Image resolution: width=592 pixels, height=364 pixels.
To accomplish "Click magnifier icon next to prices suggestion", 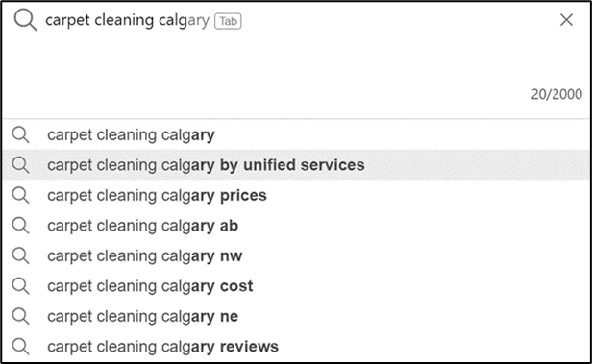I will (x=20, y=195).
